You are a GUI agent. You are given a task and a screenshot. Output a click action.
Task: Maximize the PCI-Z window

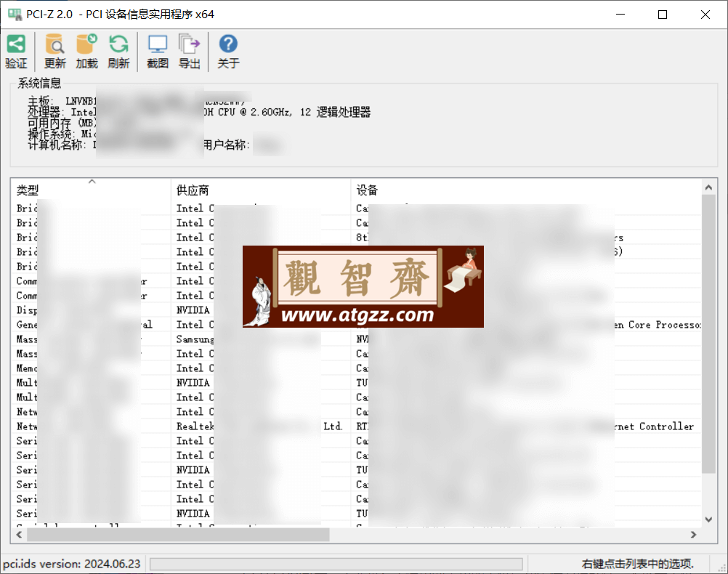click(x=663, y=15)
